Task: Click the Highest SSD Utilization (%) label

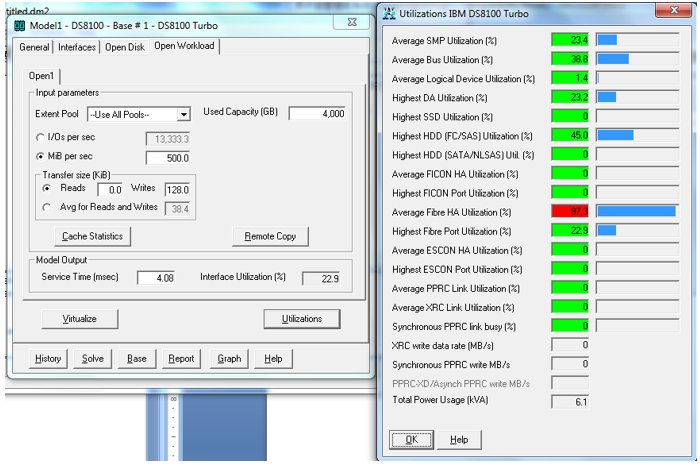Action: 442,117
